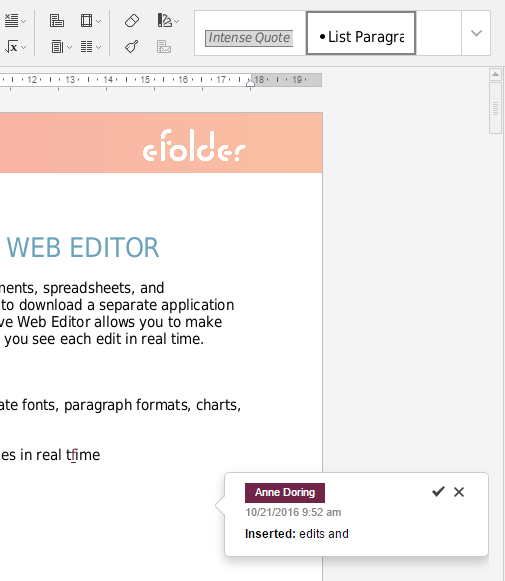Expand the styles gallery dropdown chevron
505x581 pixels.
click(476, 33)
